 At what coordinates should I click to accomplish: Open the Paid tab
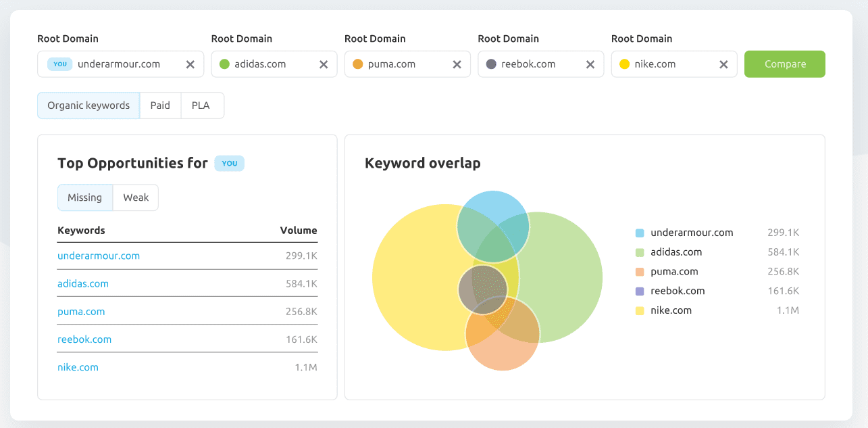coord(160,105)
